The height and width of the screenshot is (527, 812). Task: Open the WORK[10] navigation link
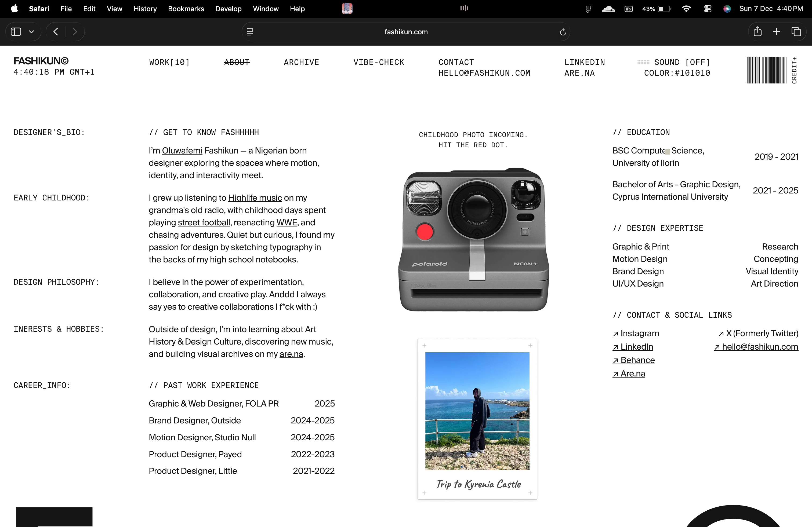click(169, 62)
